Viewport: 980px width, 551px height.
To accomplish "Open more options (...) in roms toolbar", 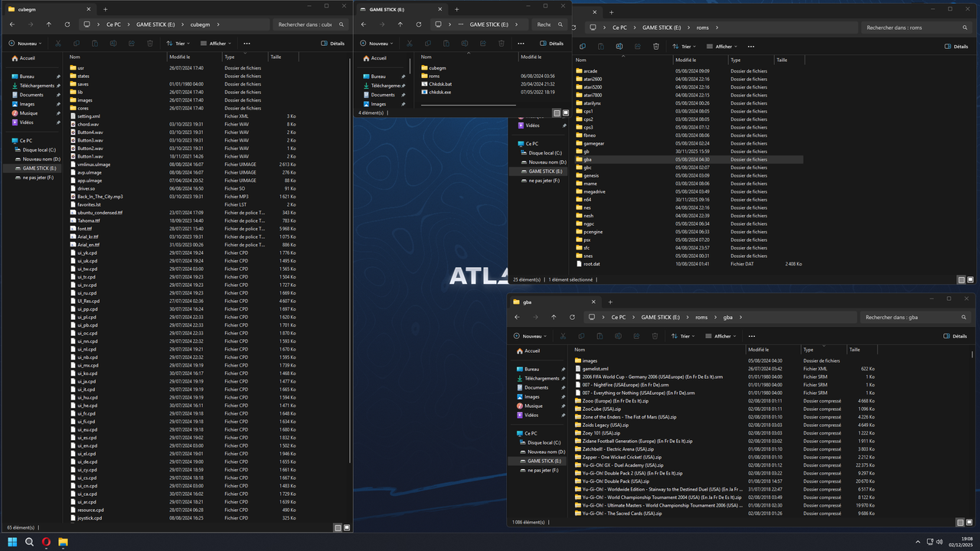I will click(753, 47).
